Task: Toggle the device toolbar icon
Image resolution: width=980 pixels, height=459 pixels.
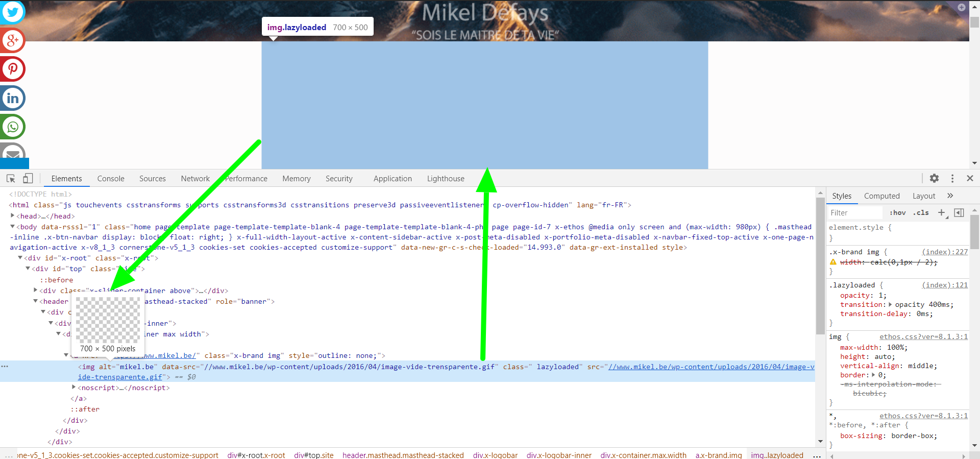Action: pos(28,178)
